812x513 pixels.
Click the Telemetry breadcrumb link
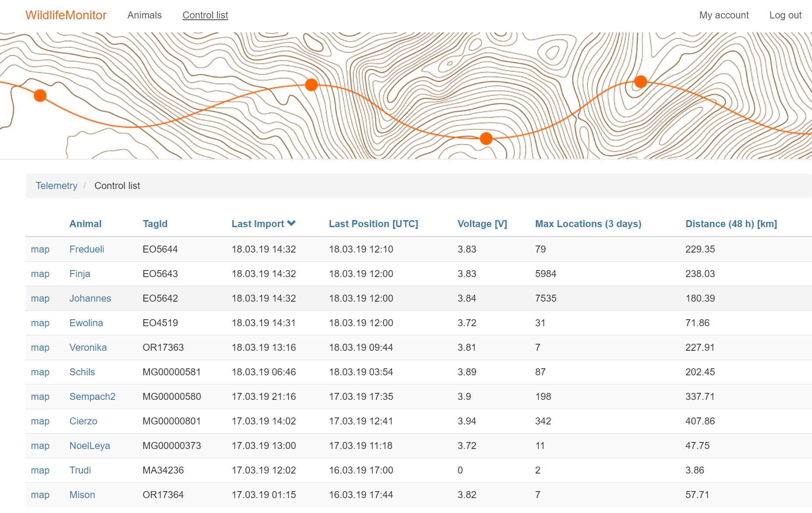pyautogui.click(x=57, y=186)
